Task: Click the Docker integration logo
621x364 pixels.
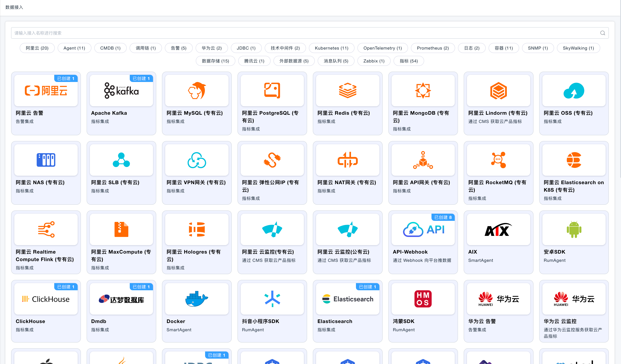Action: pos(197,299)
